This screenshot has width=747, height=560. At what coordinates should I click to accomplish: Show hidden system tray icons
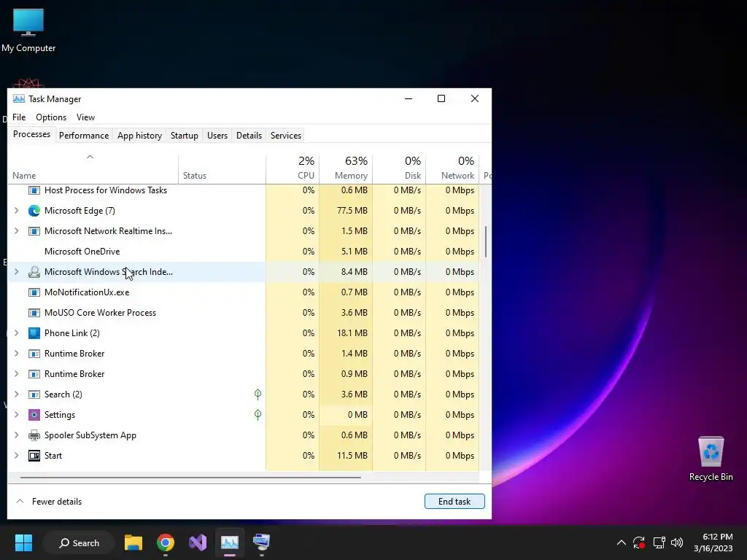pyautogui.click(x=622, y=542)
